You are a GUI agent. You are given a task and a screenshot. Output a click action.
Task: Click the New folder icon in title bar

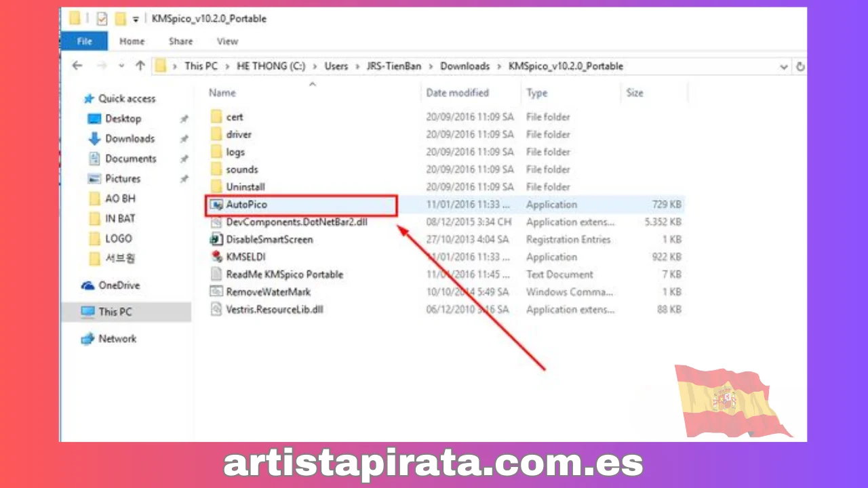120,19
